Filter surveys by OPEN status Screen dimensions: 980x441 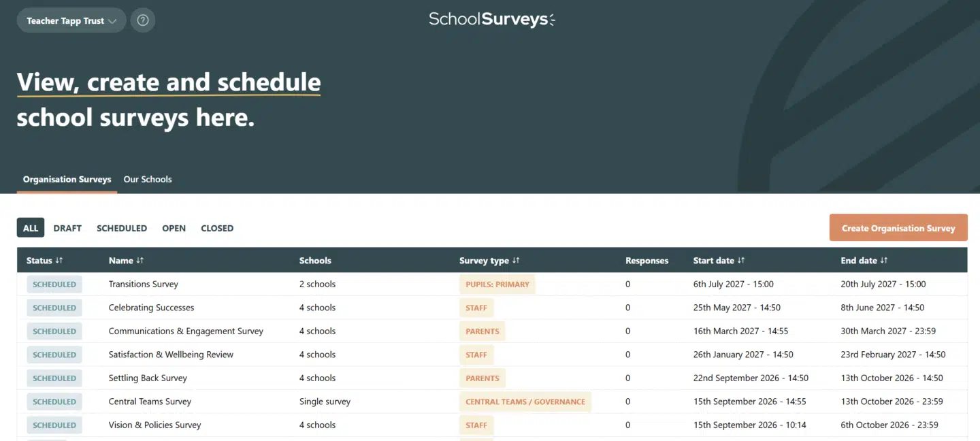click(174, 228)
